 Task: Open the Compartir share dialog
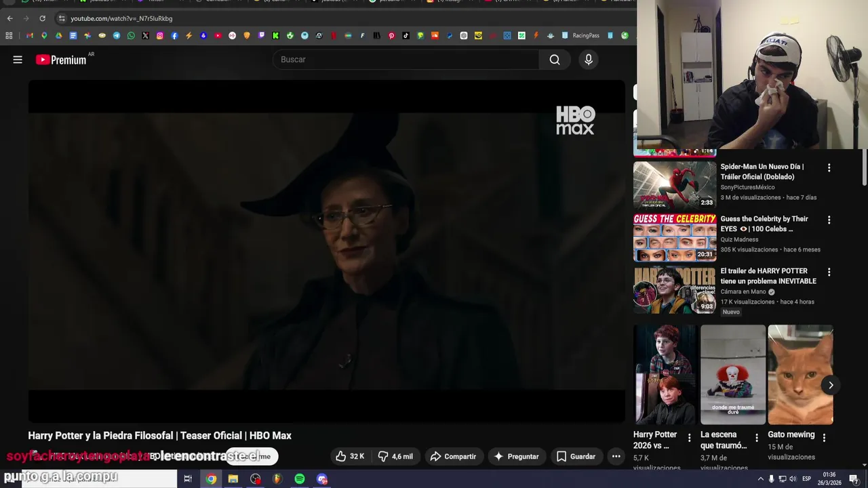coord(453,456)
